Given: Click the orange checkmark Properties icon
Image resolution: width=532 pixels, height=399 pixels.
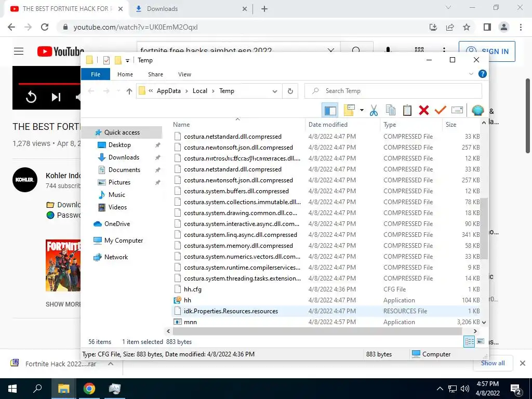Looking at the screenshot, I should click(441, 110).
